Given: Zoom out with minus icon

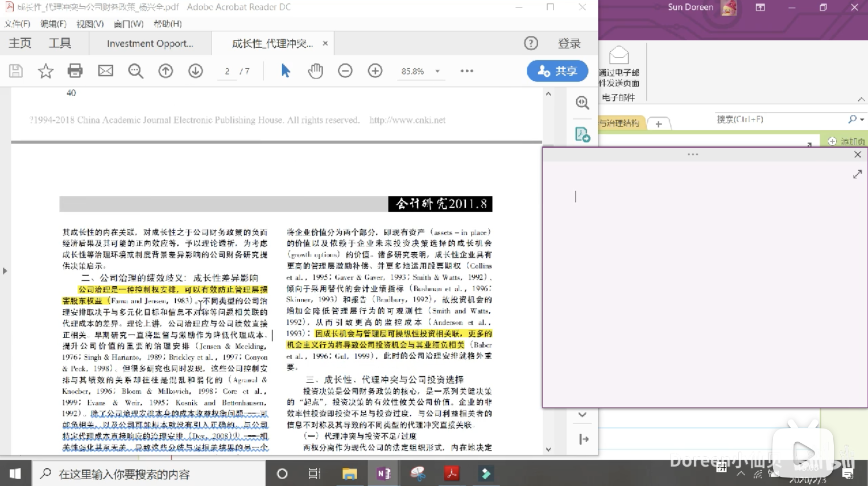Looking at the screenshot, I should pyautogui.click(x=345, y=71).
